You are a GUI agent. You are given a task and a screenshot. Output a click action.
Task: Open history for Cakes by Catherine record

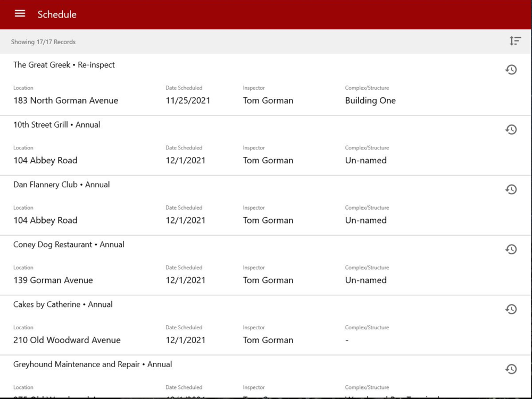511,309
